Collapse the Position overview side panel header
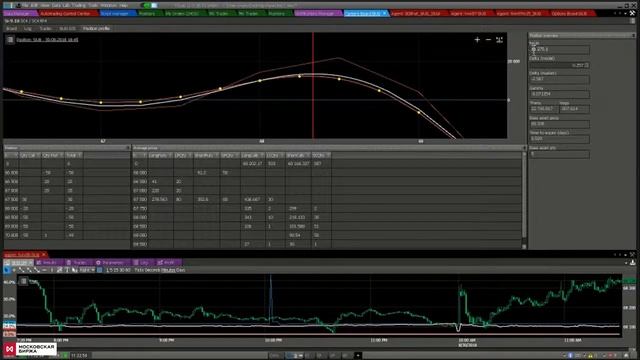640x360 pixels. tap(633, 36)
